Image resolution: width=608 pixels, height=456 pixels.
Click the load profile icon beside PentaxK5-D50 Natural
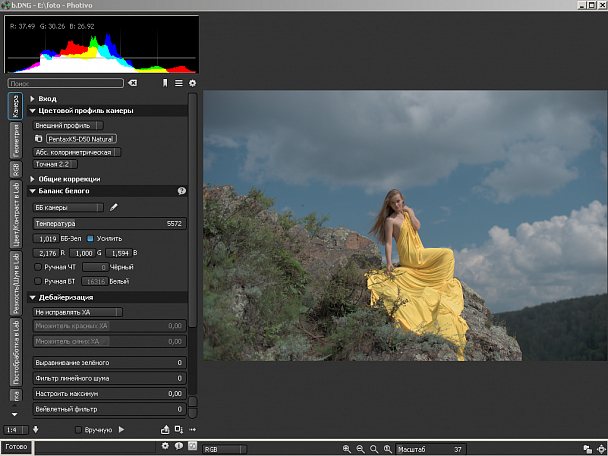[38, 138]
